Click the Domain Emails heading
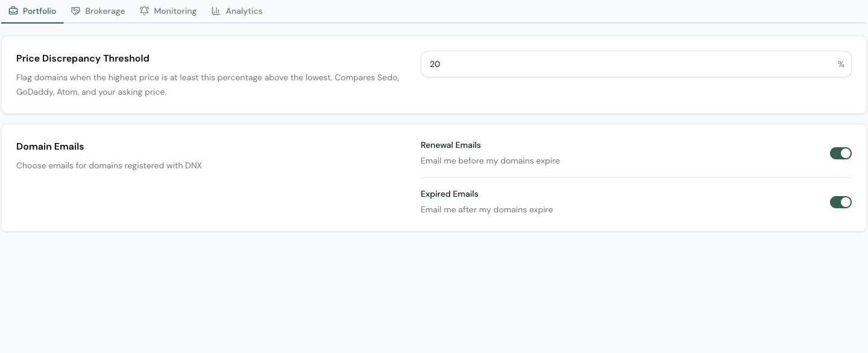Image resolution: width=868 pixels, height=353 pixels. 50,147
